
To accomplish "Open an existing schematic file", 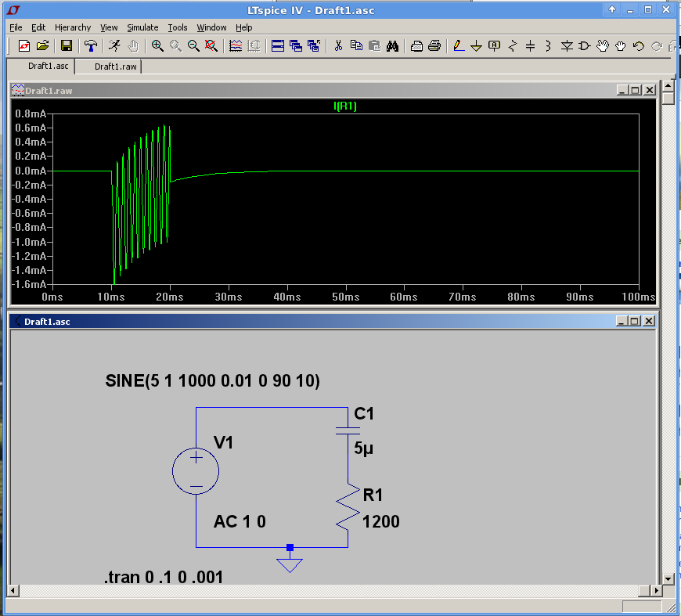I will 45,45.
